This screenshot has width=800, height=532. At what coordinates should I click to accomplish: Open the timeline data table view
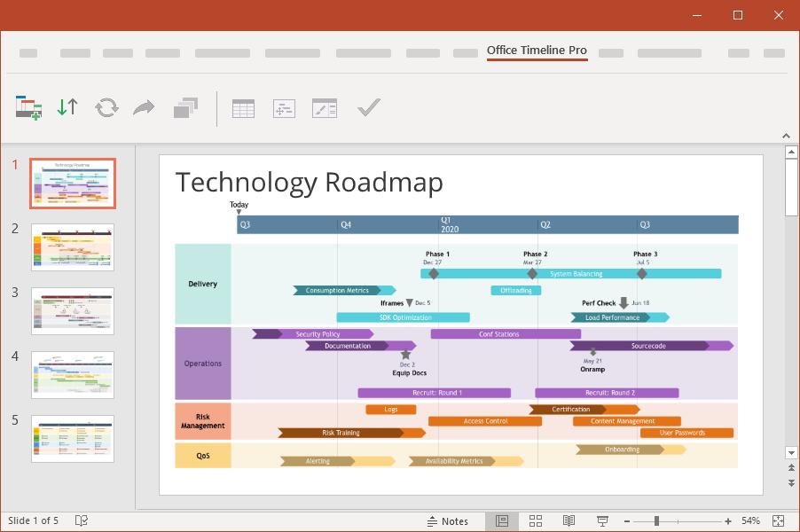point(243,108)
